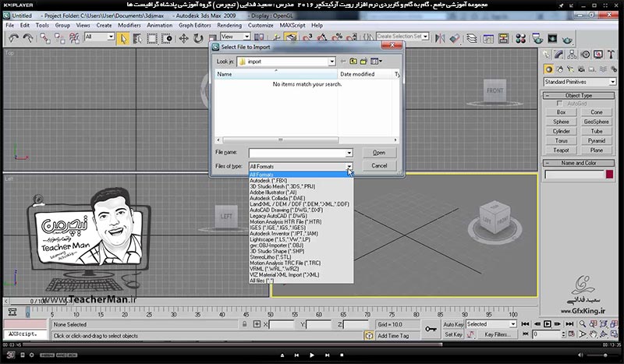
Task: Choose the Select and Rotate tool
Action: point(198,38)
